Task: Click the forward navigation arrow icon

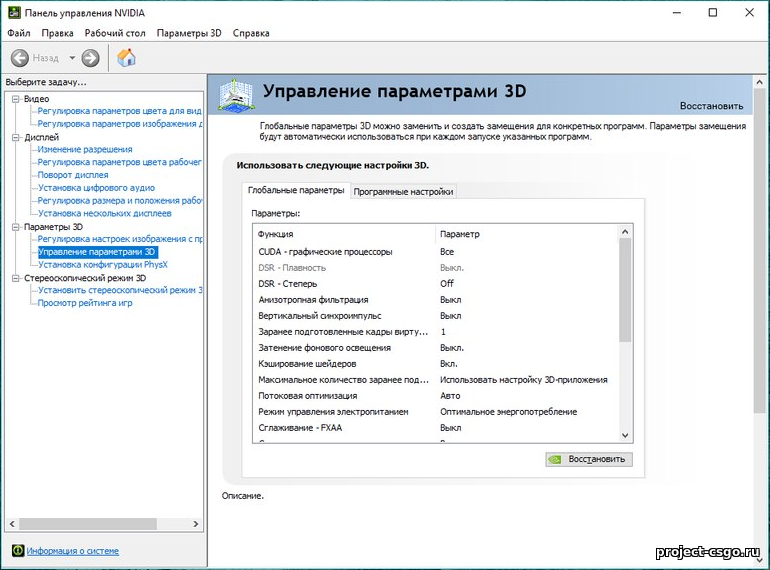Action: [x=90, y=58]
